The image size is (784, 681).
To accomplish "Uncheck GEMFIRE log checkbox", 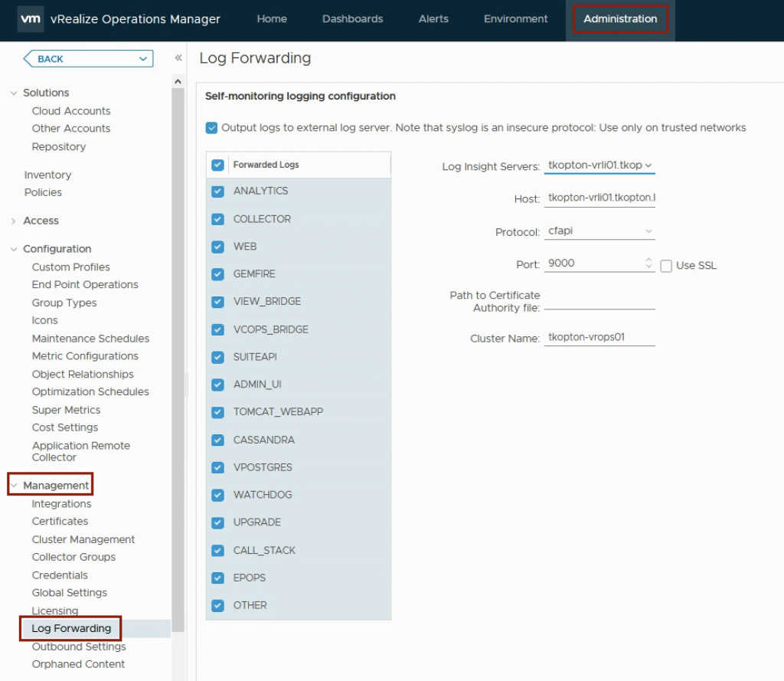I will click(217, 274).
